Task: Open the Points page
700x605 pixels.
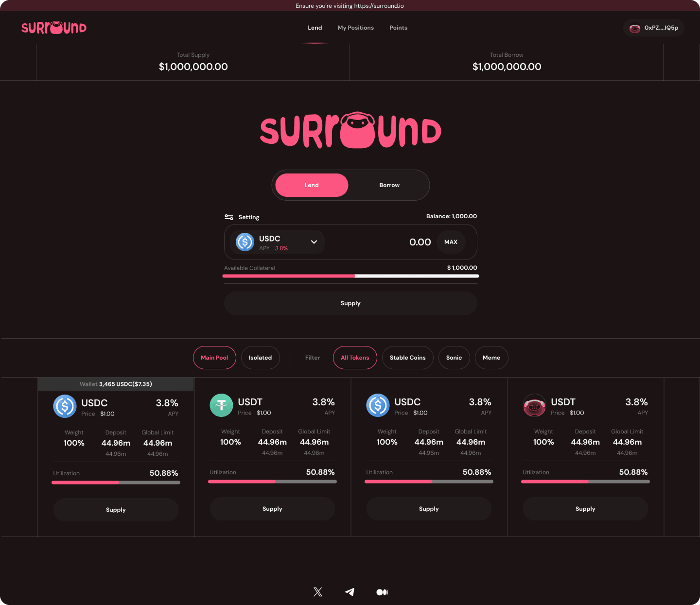Action: tap(398, 28)
